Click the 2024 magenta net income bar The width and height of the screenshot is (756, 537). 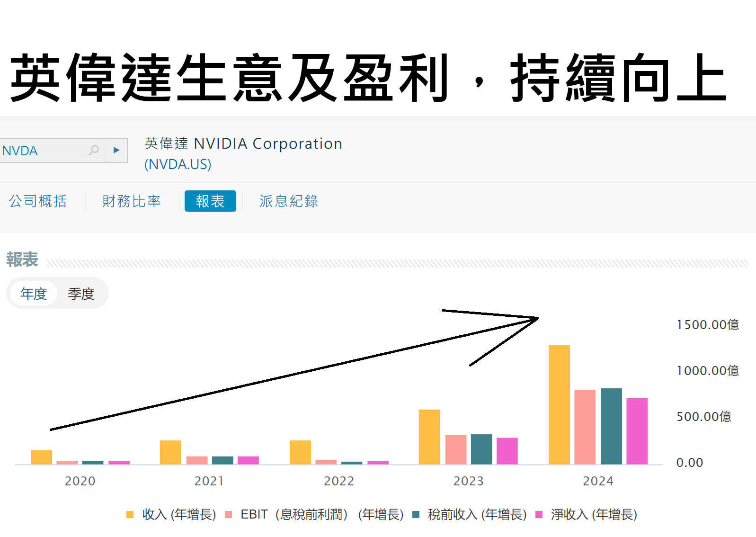[637, 431]
